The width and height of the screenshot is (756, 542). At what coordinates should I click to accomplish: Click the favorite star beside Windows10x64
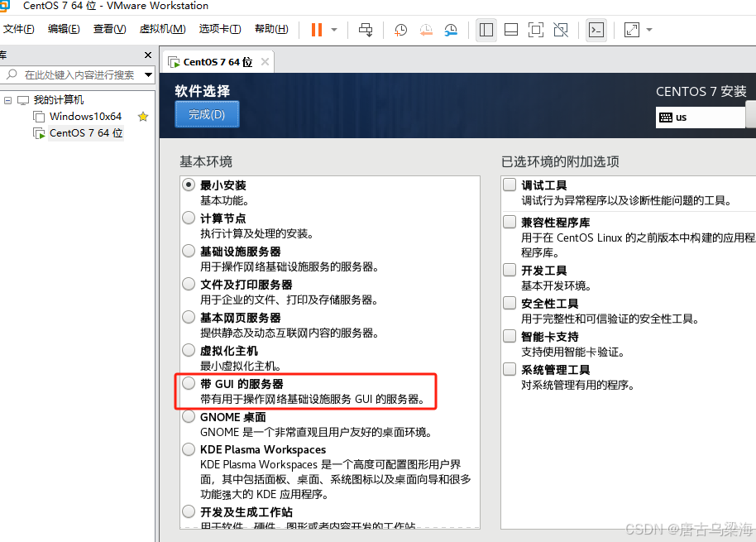click(x=143, y=116)
